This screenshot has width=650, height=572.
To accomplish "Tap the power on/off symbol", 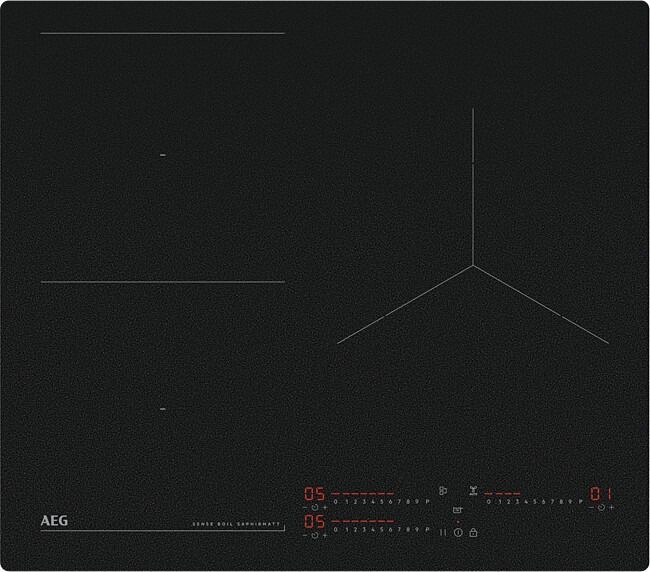I will point(458,532).
